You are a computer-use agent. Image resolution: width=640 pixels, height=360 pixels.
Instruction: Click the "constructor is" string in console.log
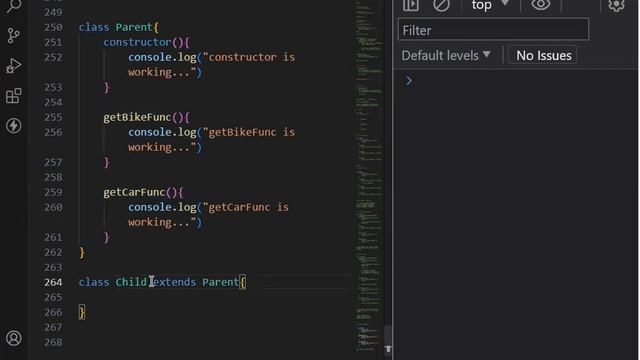(x=249, y=57)
